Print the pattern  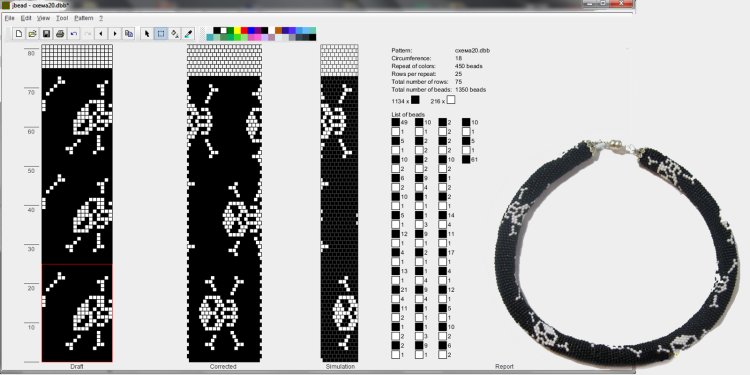[60, 33]
